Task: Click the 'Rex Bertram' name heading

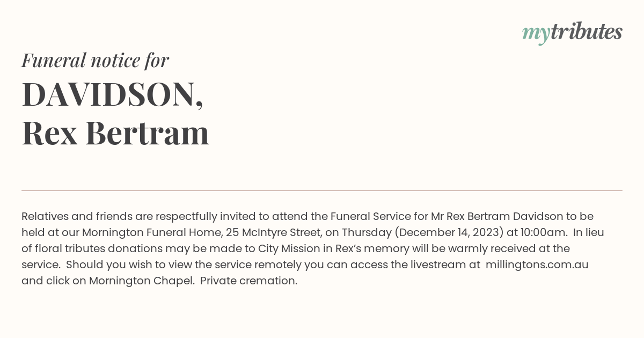Action: point(115,133)
